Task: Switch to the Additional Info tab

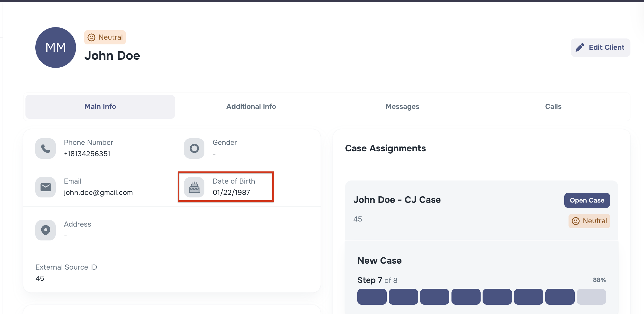Action: 251,107
